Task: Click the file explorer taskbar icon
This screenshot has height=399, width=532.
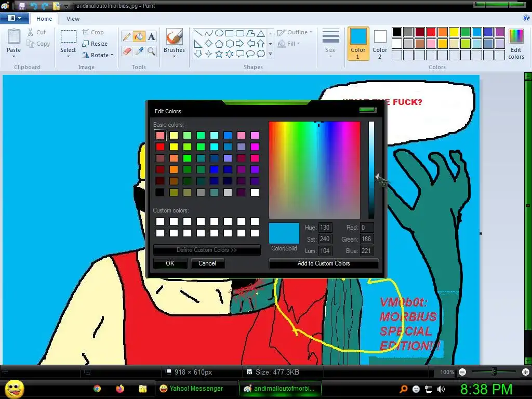Action: point(142,389)
